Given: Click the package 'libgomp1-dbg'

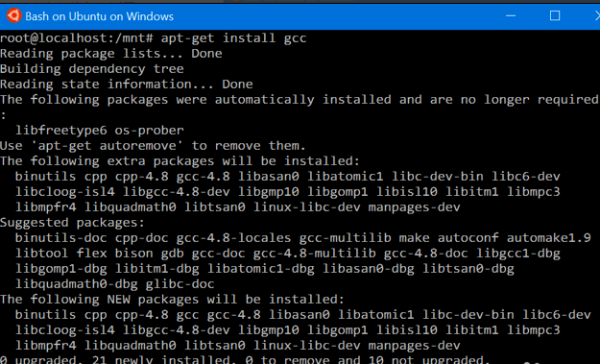Looking at the screenshot, I should pos(61,269).
